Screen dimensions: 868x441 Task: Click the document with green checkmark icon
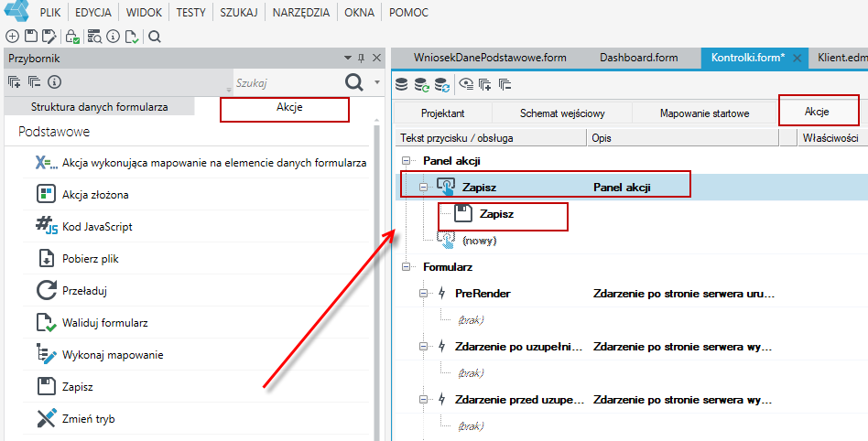coord(132,38)
